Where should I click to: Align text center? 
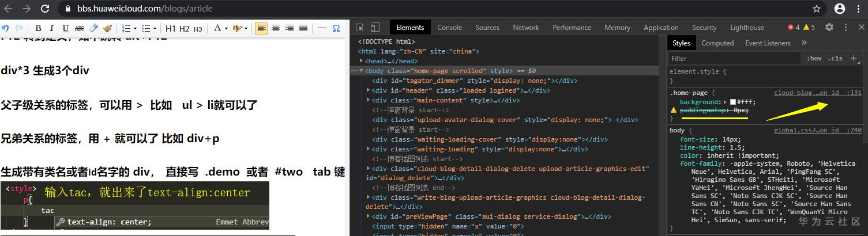[276, 28]
